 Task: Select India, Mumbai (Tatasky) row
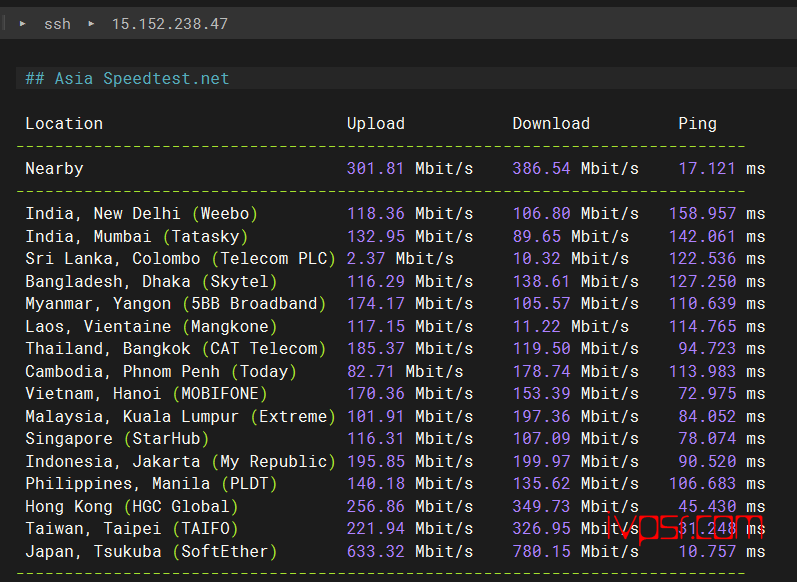point(137,236)
